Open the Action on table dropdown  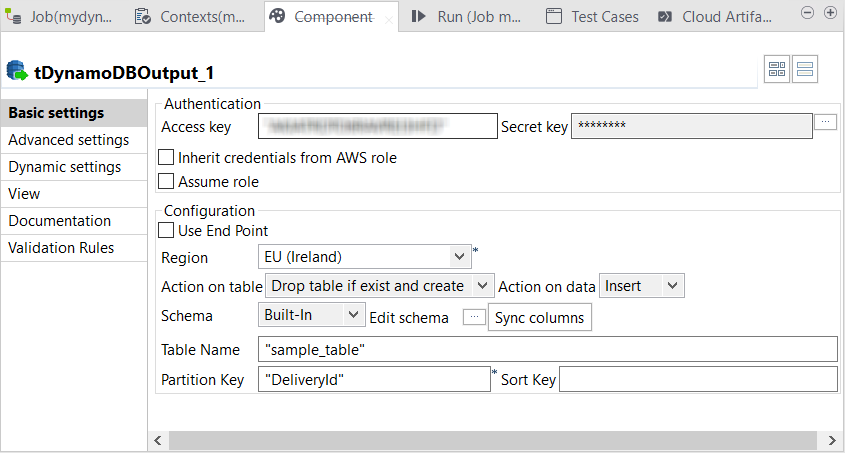click(483, 286)
